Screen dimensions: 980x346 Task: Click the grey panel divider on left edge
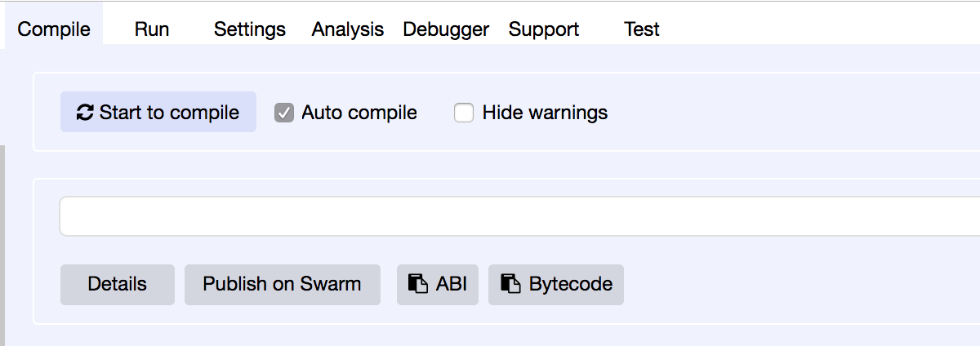2,245
